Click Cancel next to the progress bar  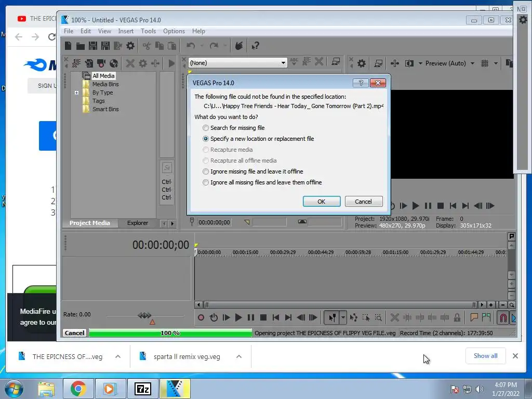tap(75, 333)
